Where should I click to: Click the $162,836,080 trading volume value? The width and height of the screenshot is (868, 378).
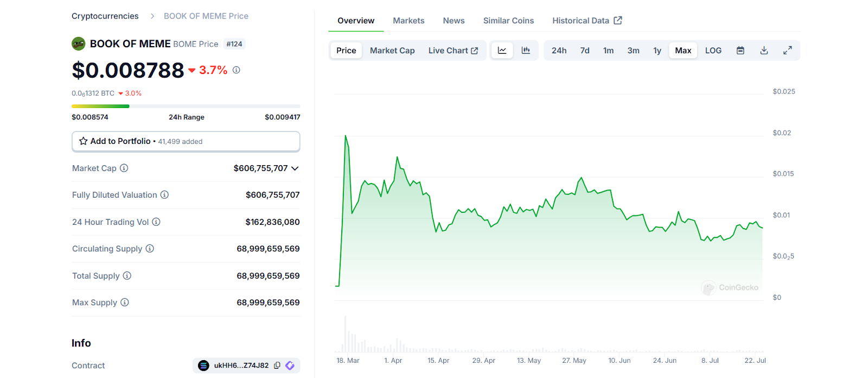272,222
